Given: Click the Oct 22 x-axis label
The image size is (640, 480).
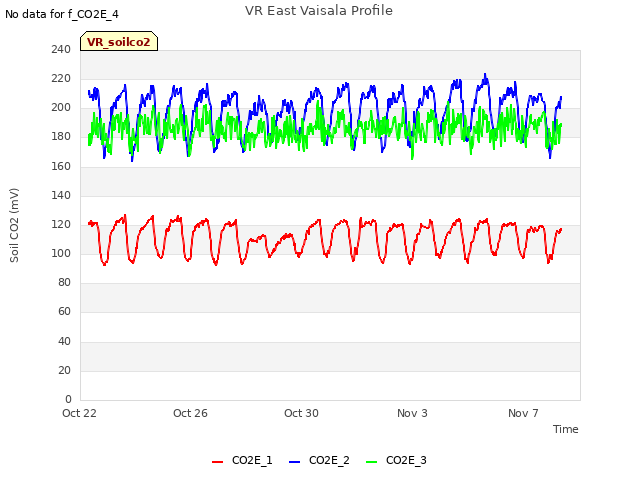Looking at the screenshot, I should tap(79, 413).
